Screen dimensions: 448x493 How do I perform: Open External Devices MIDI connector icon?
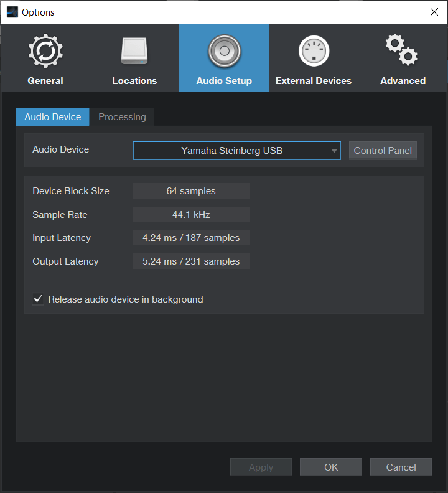point(314,52)
